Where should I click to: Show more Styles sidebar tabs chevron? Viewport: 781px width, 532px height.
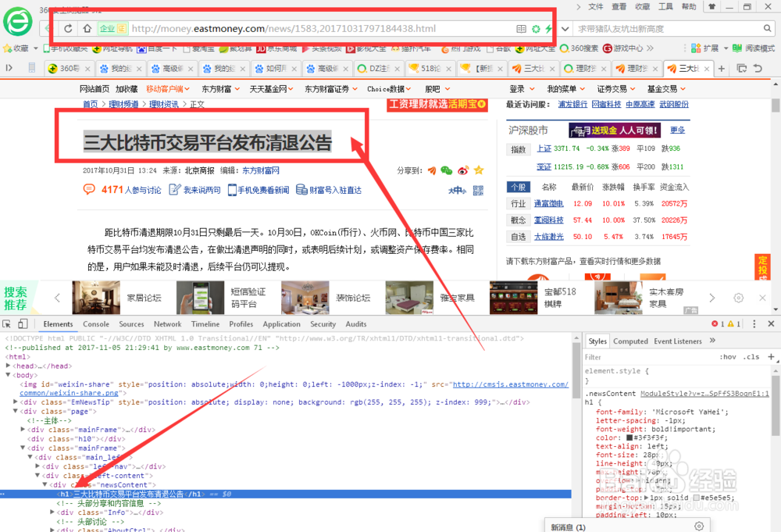click(x=712, y=341)
